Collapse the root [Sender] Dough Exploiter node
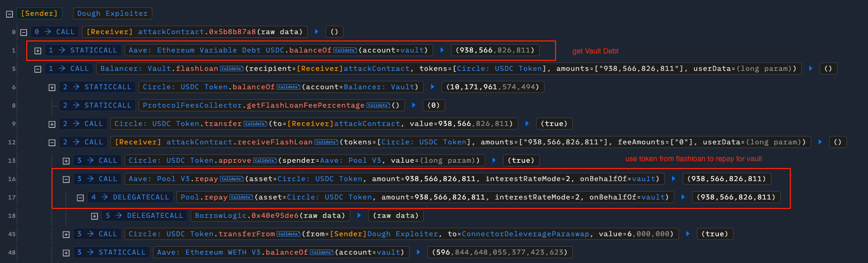Viewport: 868px width, 263px height. [x=9, y=14]
